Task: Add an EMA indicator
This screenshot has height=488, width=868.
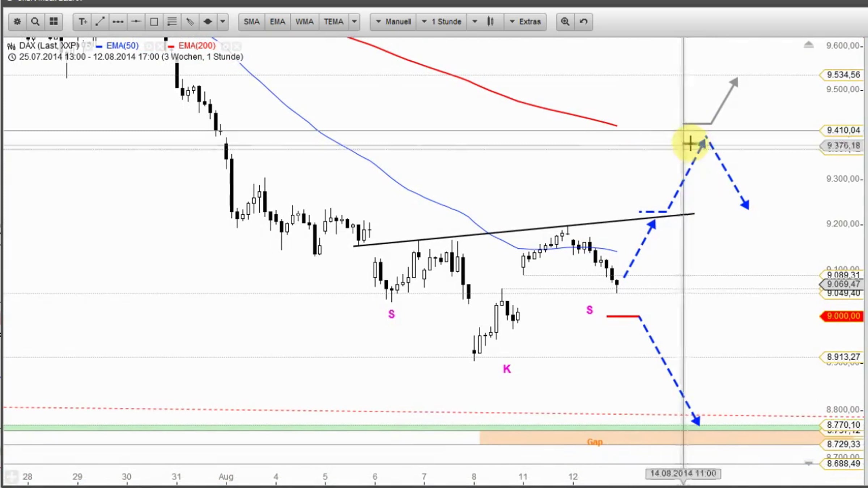Action: click(278, 22)
